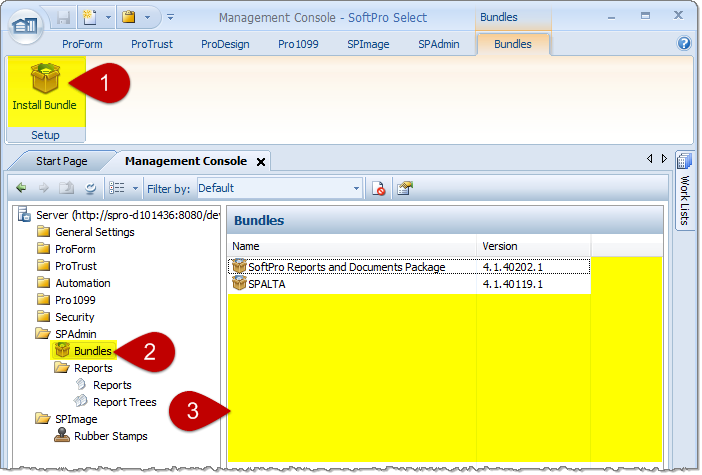Sort bundles by the Version column header
The image size is (702, 475).
point(534,246)
